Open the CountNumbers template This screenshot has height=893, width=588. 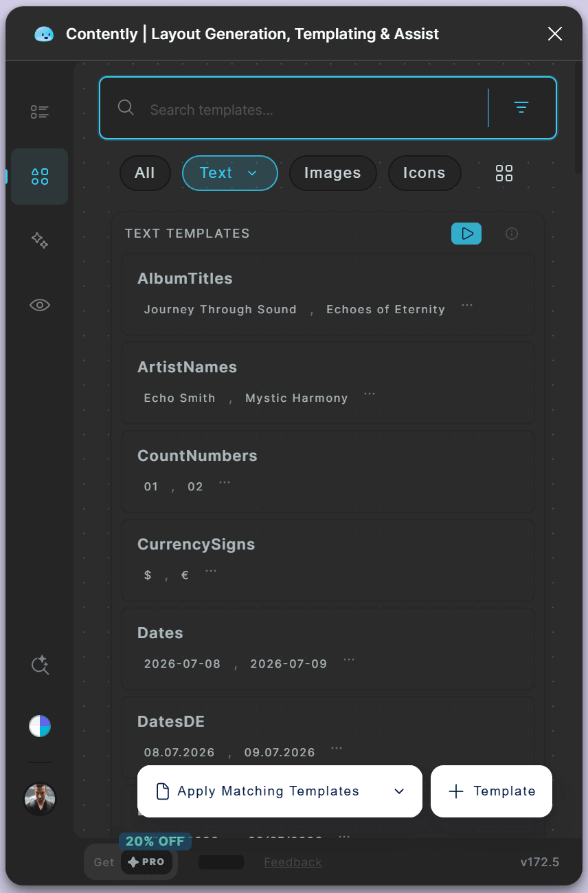(328, 471)
